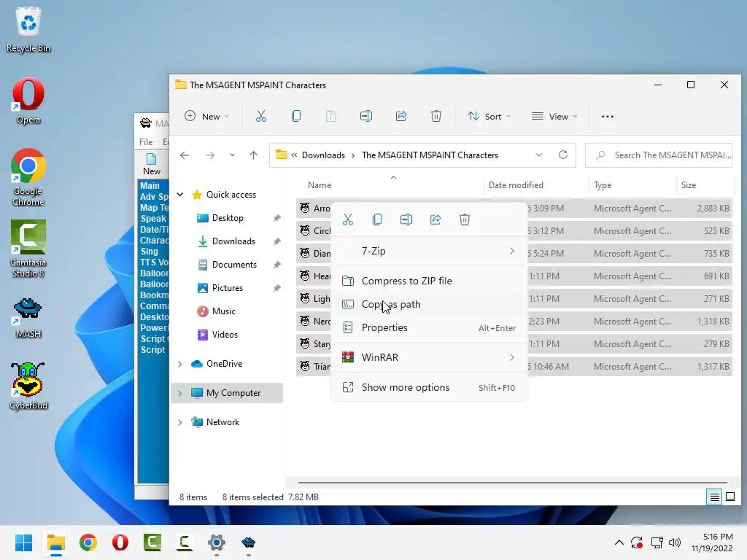Image resolution: width=747 pixels, height=560 pixels.
Task: Open Sort dropdown
Action: click(x=489, y=116)
